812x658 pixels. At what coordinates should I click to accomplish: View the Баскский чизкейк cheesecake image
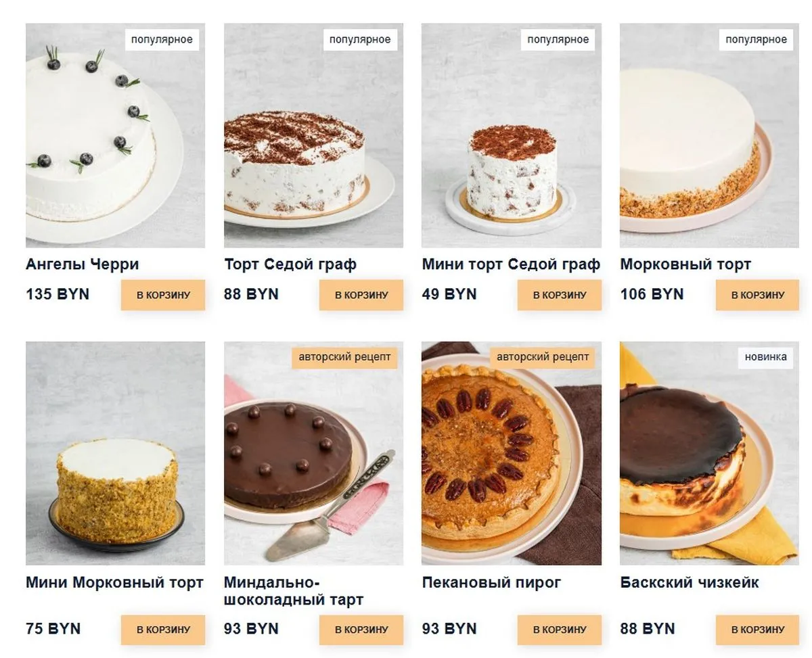pos(710,453)
